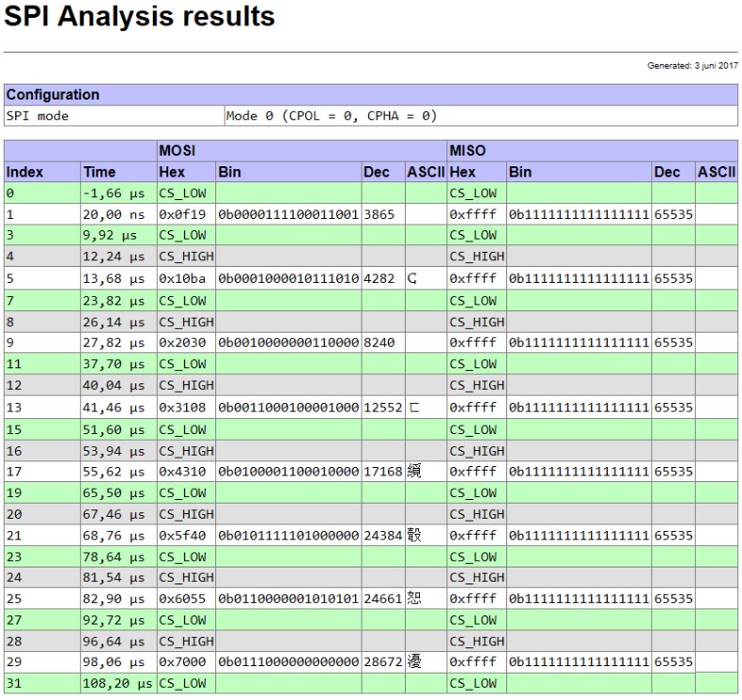
Task: Click the hex value 0x5f40
Action: (180, 535)
